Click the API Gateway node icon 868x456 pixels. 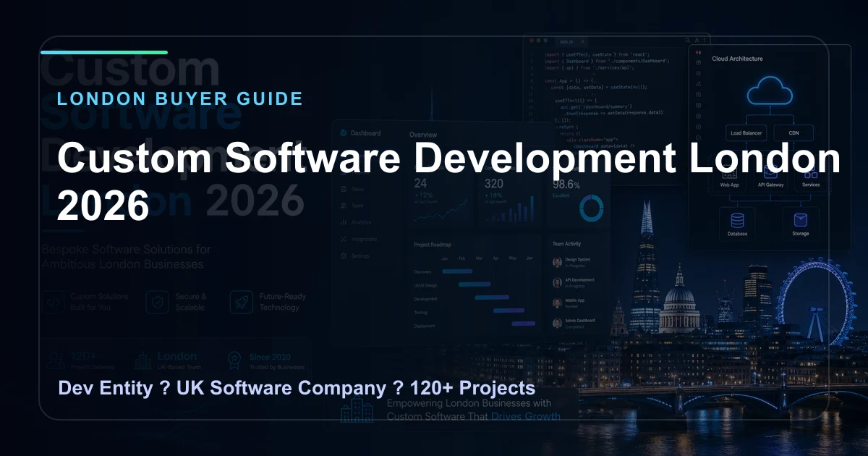pos(770,172)
